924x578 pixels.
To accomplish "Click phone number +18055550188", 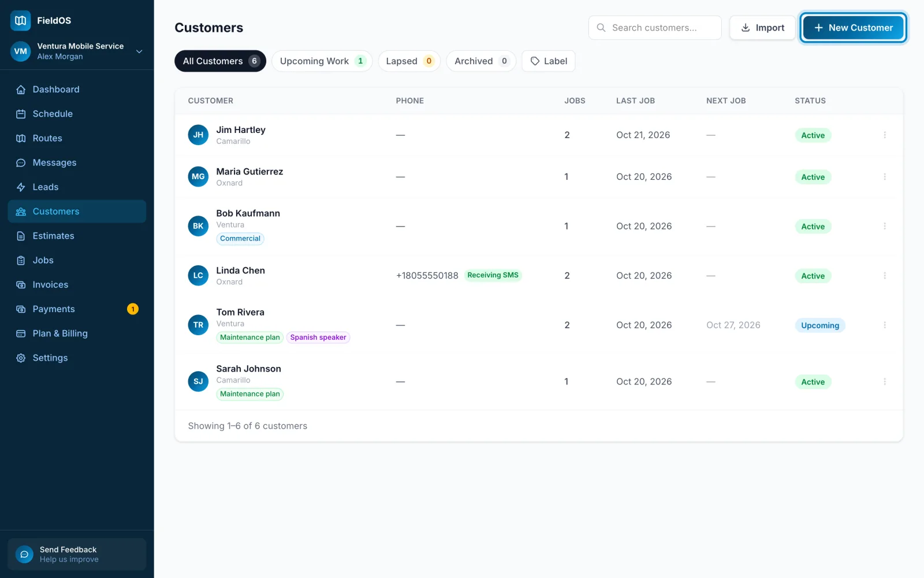I will pyautogui.click(x=427, y=276).
